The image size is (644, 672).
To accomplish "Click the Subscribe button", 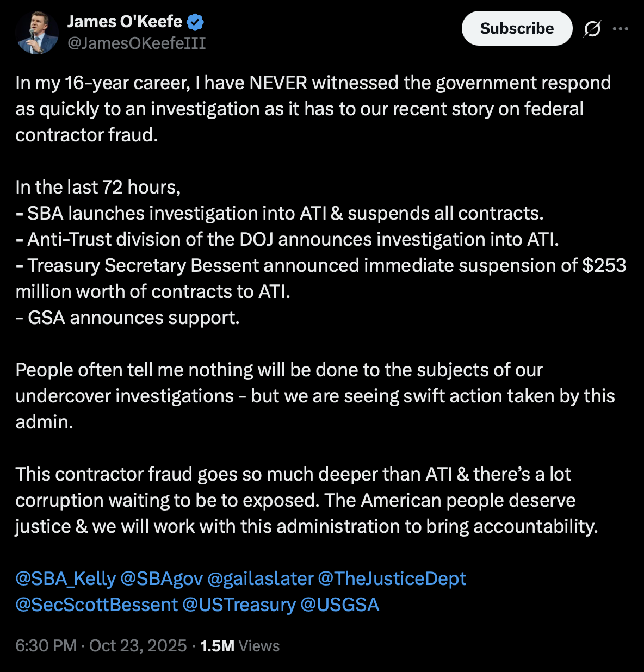I will [x=517, y=28].
